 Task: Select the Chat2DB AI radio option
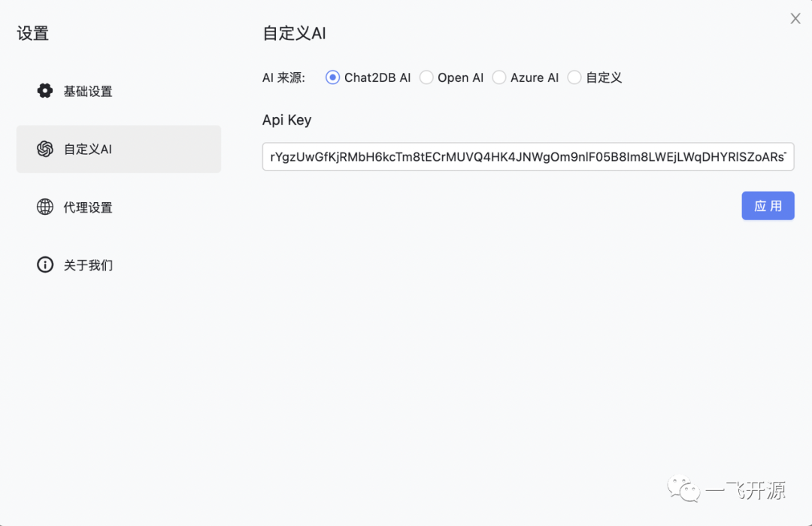click(x=332, y=77)
